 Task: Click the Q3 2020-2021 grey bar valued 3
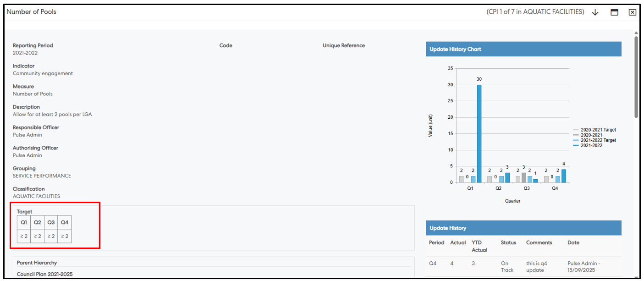[524, 178]
